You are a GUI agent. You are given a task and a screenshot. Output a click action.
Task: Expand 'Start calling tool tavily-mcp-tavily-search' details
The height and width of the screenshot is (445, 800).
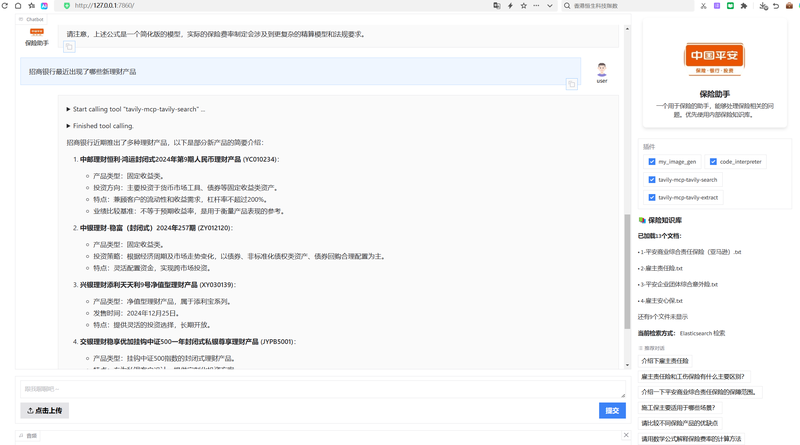click(136, 109)
